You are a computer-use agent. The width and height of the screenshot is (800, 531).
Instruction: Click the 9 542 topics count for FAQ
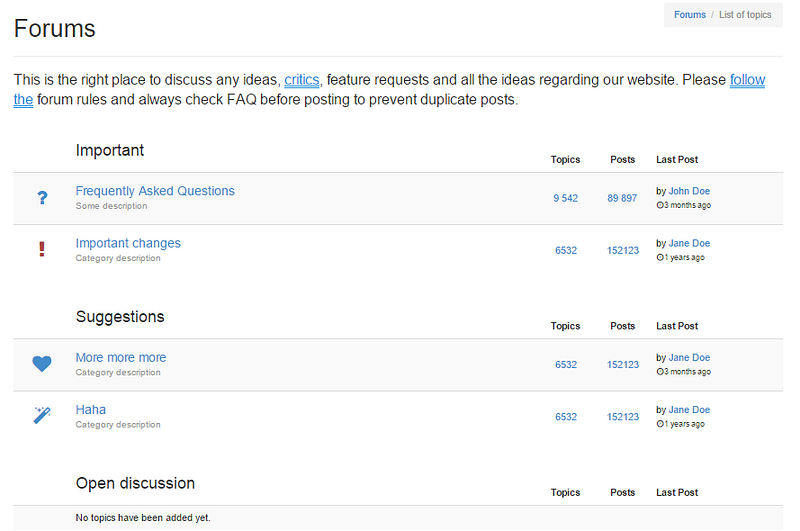coord(565,198)
